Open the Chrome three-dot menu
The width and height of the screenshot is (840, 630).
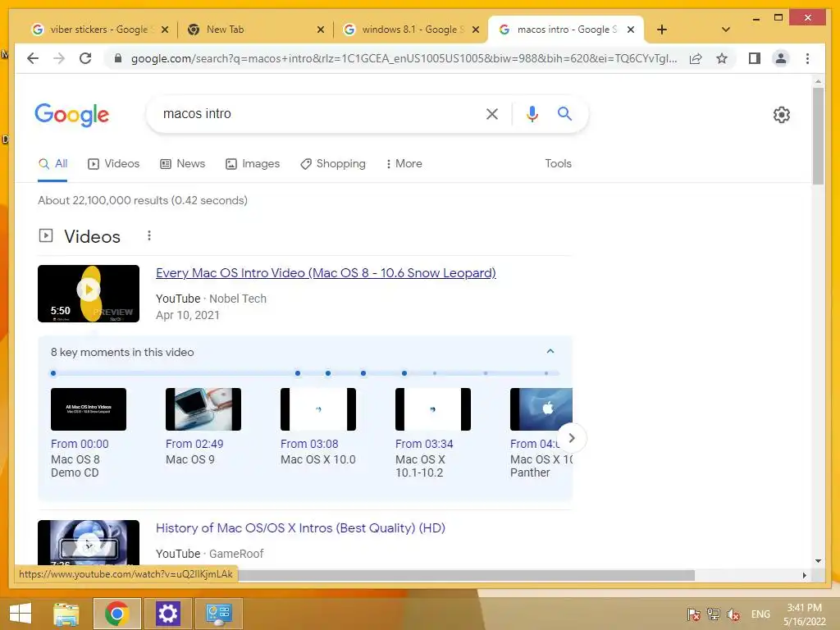tap(807, 58)
